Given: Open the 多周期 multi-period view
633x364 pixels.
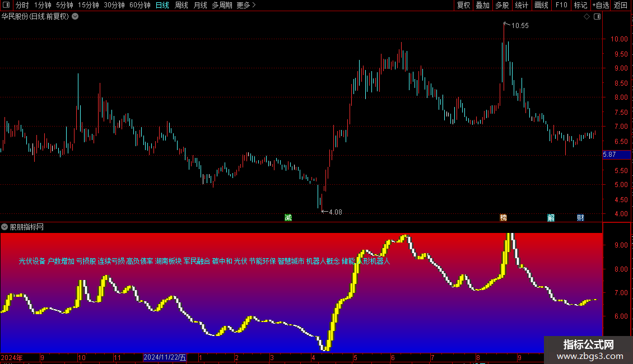Looking at the screenshot, I should [222, 5].
